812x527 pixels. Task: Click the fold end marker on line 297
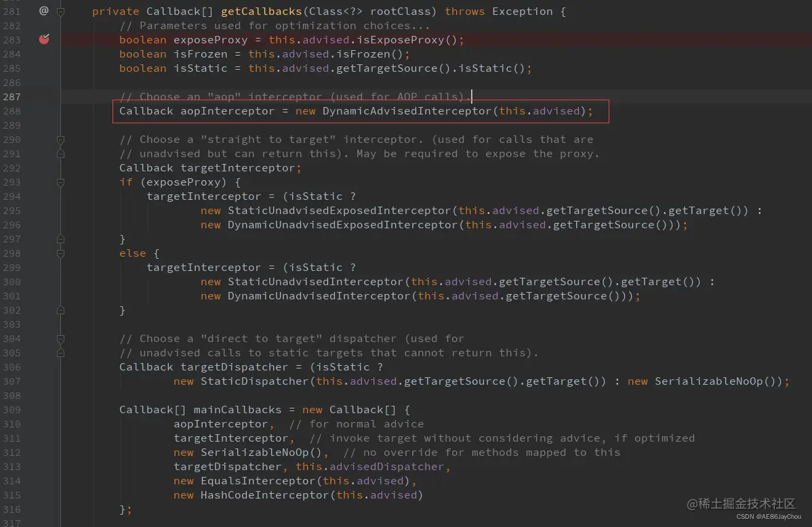click(x=60, y=239)
